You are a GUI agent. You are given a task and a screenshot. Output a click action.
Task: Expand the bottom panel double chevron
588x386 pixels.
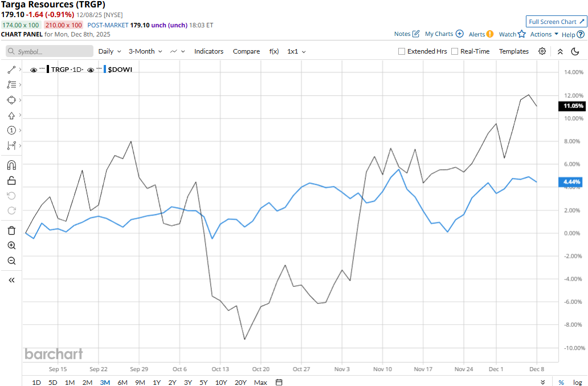pos(542,382)
